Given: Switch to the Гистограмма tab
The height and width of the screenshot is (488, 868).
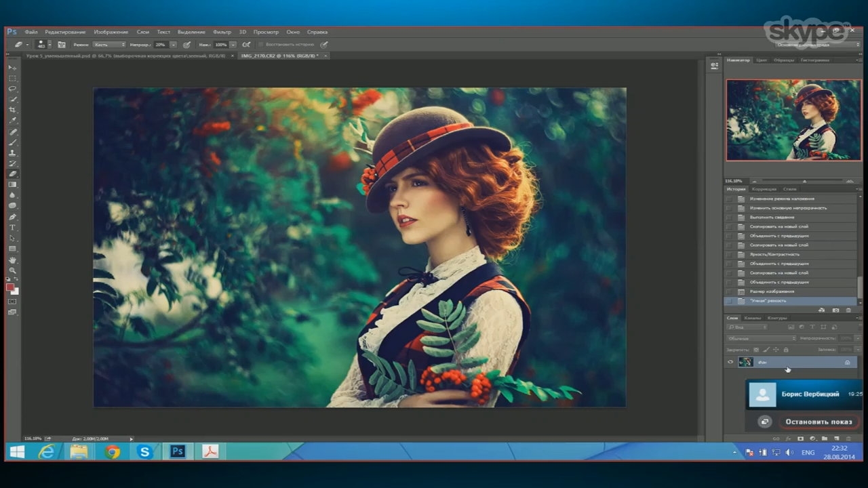Looking at the screenshot, I should click(x=814, y=60).
